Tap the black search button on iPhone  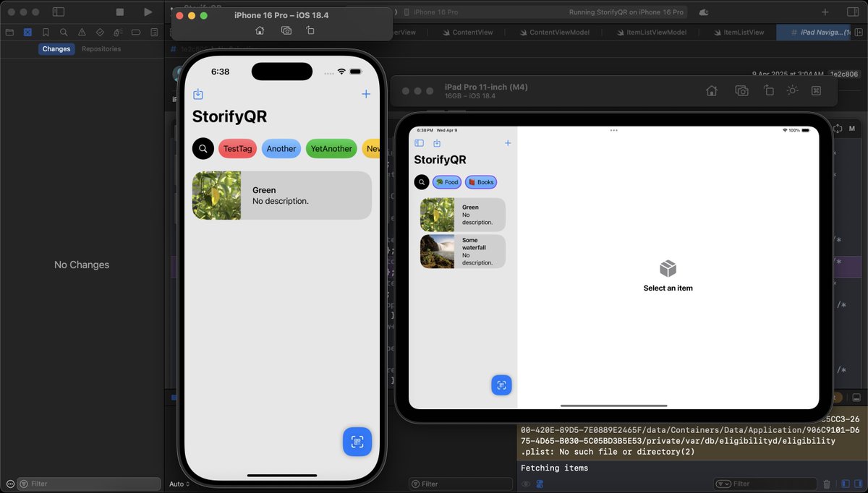tap(203, 149)
